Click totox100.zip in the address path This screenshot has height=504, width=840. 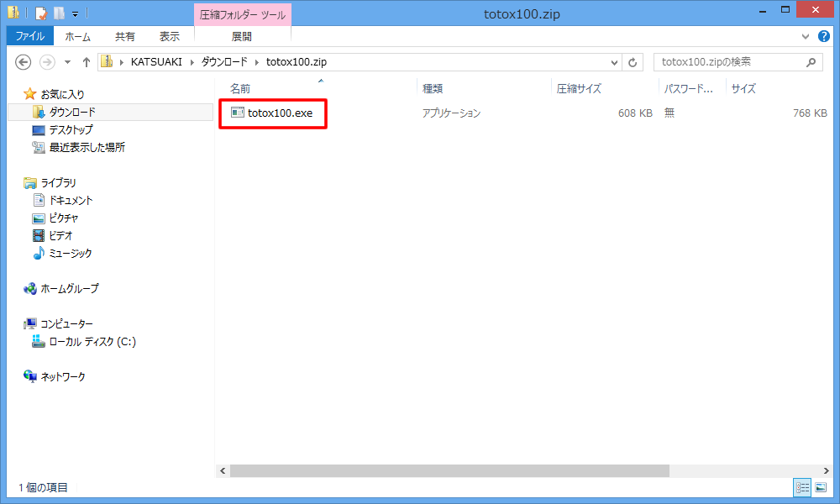297,61
